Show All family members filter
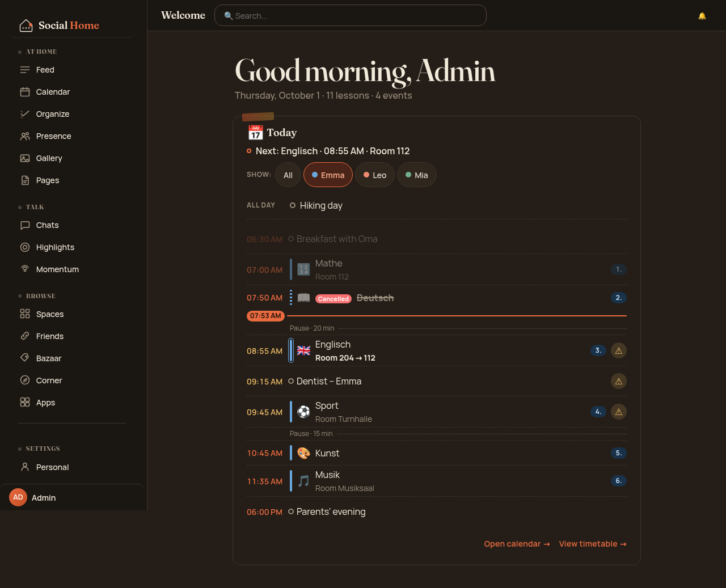This screenshot has width=726, height=588. pyautogui.click(x=288, y=175)
